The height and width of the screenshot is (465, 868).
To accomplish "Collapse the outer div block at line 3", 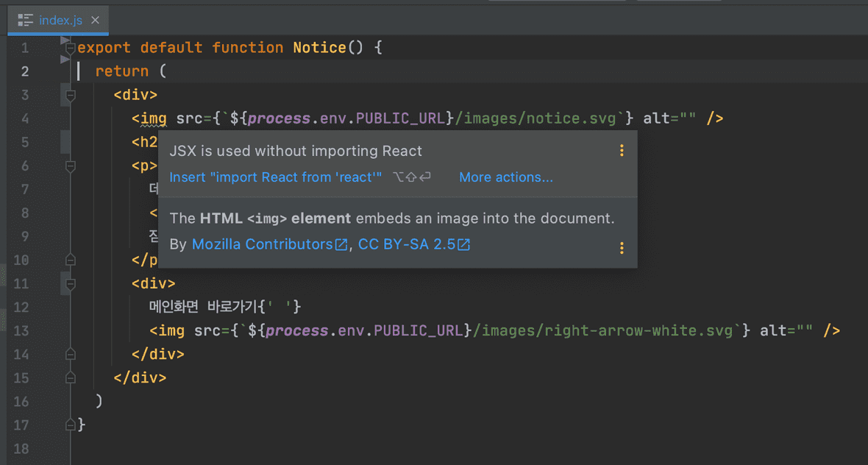I will point(71,95).
